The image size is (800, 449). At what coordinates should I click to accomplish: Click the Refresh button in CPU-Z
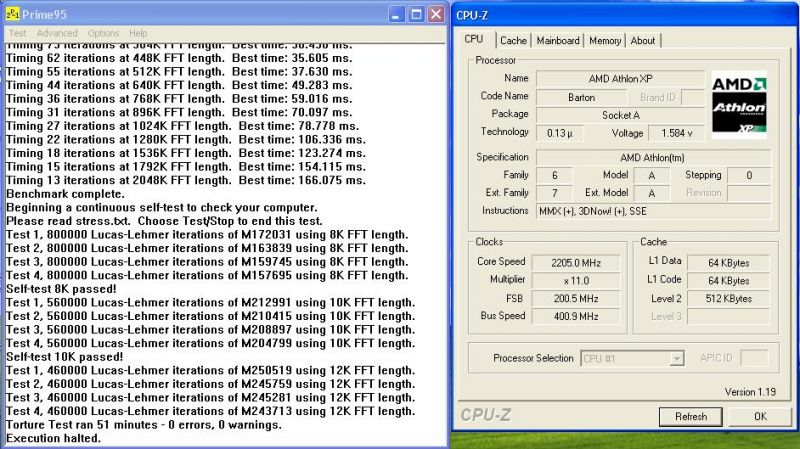pos(691,416)
